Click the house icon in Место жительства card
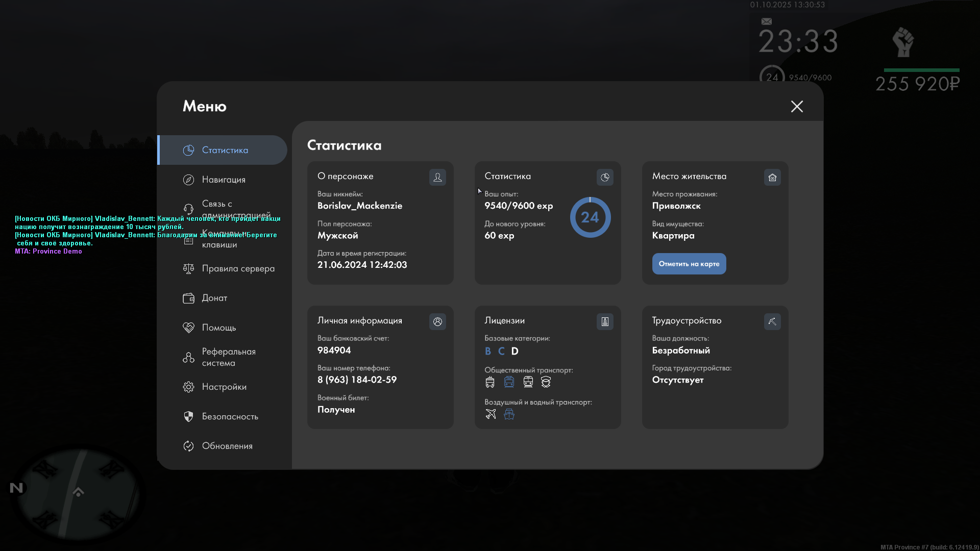 772,177
